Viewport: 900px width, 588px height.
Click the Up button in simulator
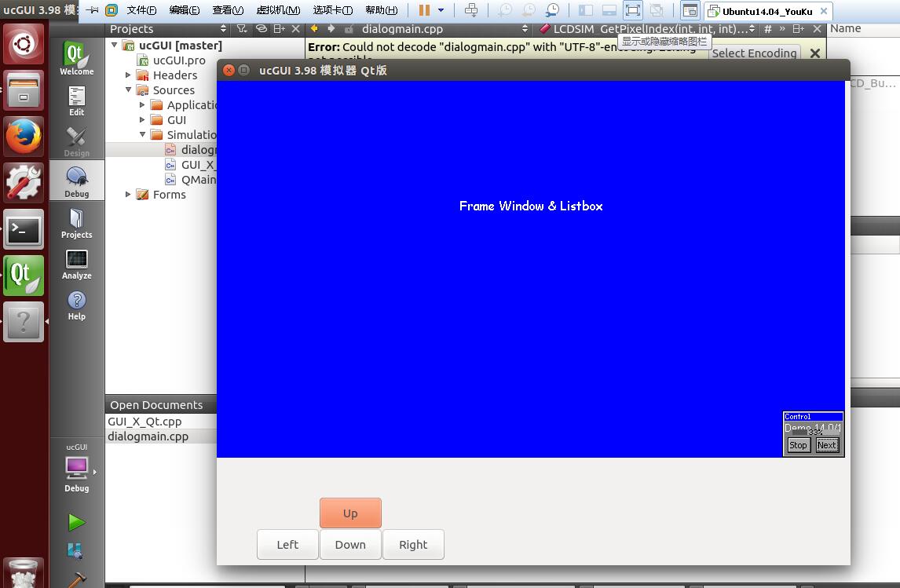[x=350, y=513]
